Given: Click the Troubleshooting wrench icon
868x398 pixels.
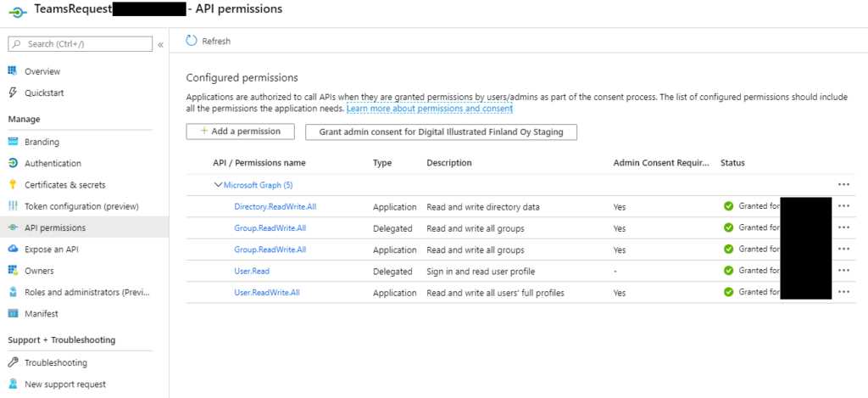Looking at the screenshot, I should (x=13, y=362).
